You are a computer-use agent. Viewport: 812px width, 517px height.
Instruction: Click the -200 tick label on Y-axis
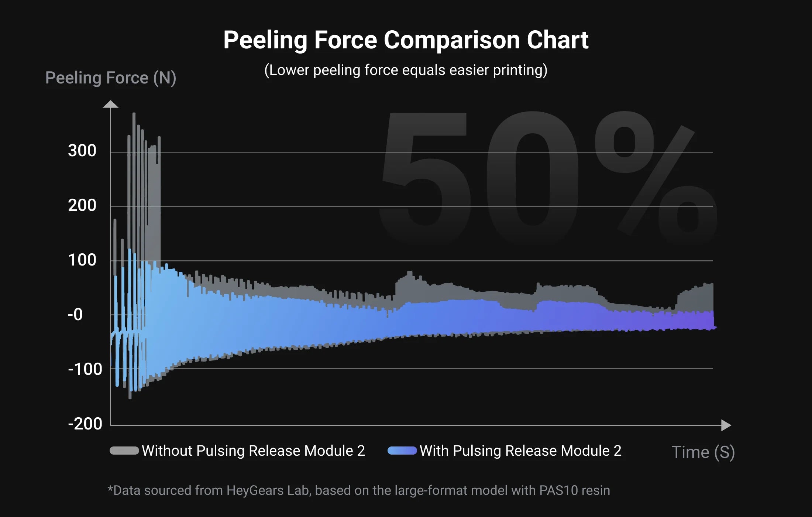pos(85,424)
